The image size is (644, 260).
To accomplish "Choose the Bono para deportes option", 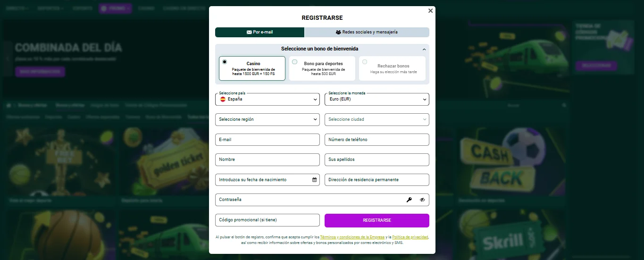I will [322, 68].
